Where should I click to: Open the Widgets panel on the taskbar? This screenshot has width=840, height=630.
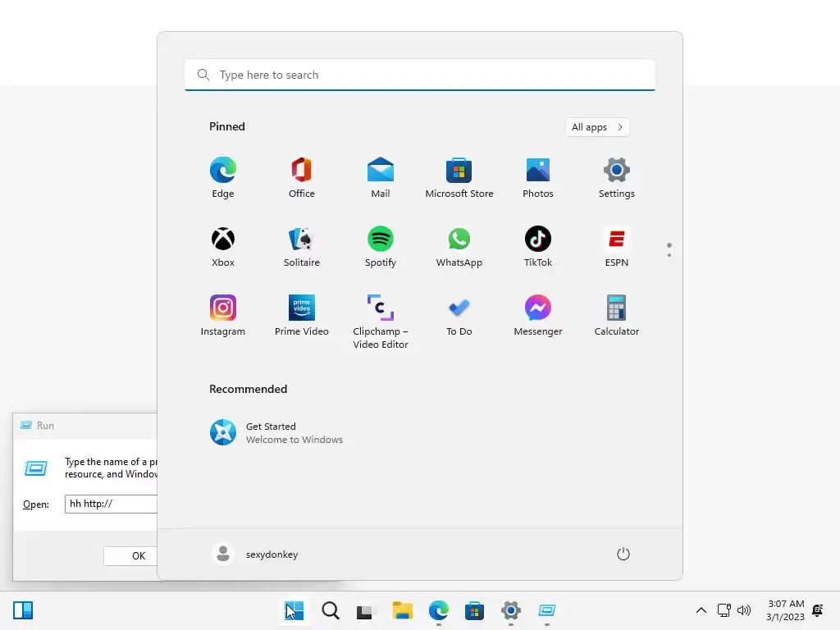click(x=23, y=610)
